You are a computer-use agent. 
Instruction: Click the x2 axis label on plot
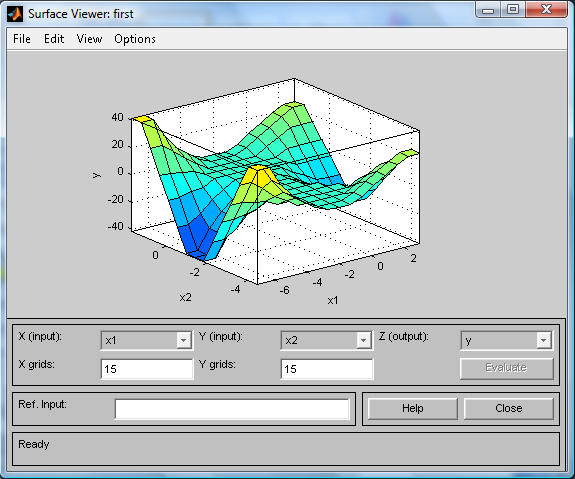(186, 297)
